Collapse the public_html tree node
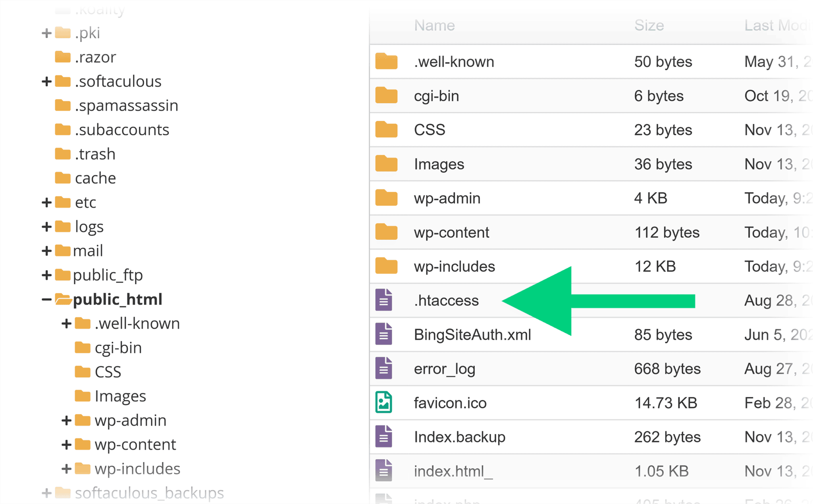813x504 pixels. coord(46,299)
